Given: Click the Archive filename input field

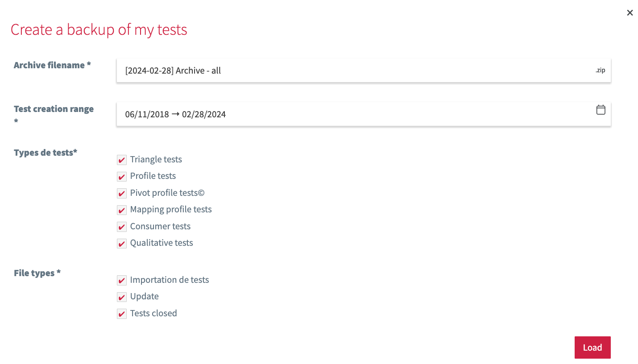Looking at the screenshot, I should click(312, 70).
